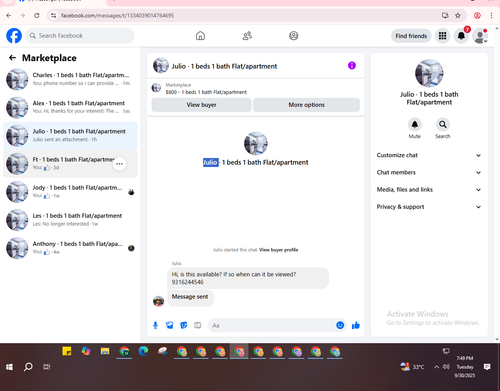Send a thumbs-up like

(356, 325)
